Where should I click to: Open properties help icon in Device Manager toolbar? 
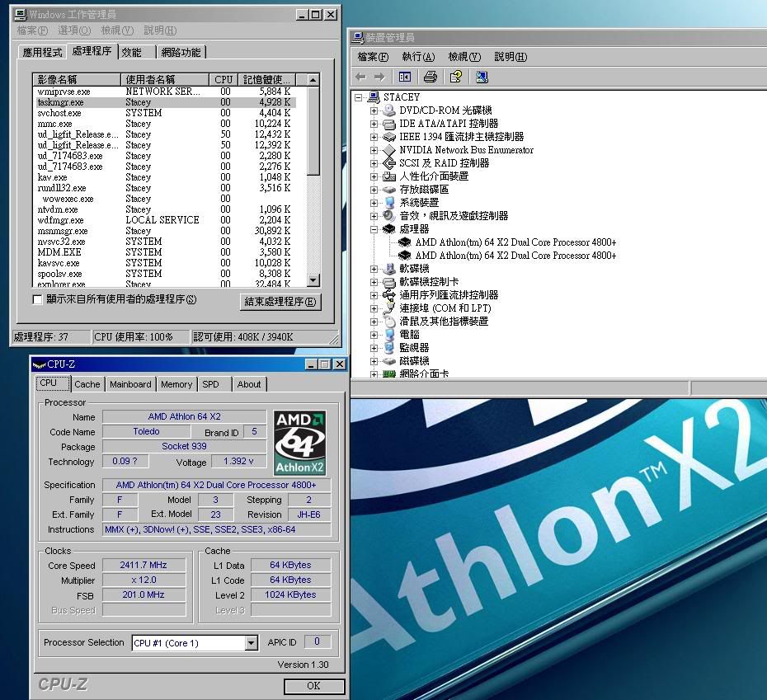tap(456, 77)
